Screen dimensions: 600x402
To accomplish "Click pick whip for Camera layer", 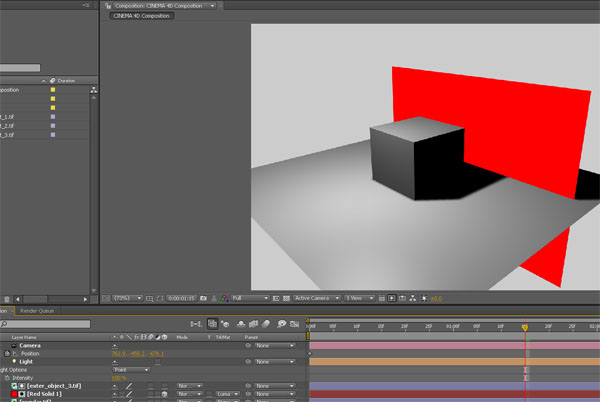I will pyautogui.click(x=248, y=345).
